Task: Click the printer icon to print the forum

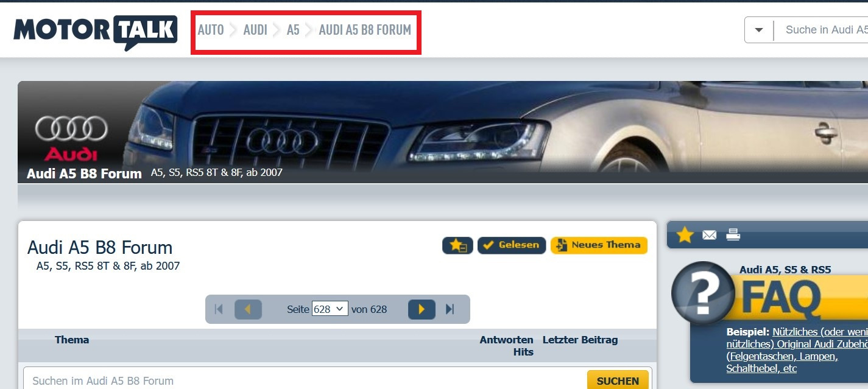Action: point(732,234)
